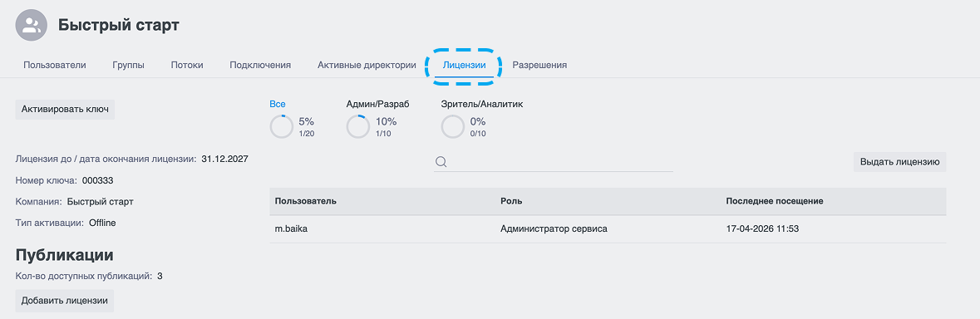Viewport: 980px width, 319px height.
Task: Open the Потоки tab
Action: [x=187, y=65]
